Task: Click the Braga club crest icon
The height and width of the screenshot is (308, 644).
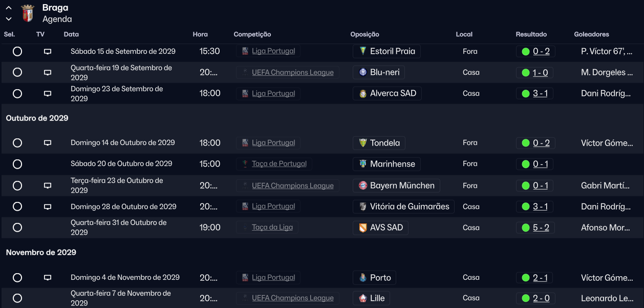Action: click(28, 13)
